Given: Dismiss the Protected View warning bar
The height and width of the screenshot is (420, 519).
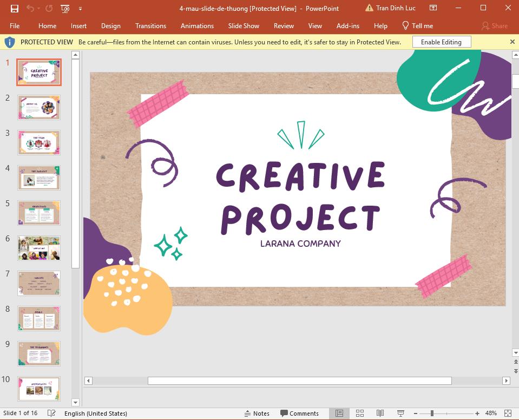Looking at the screenshot, I should (x=512, y=42).
